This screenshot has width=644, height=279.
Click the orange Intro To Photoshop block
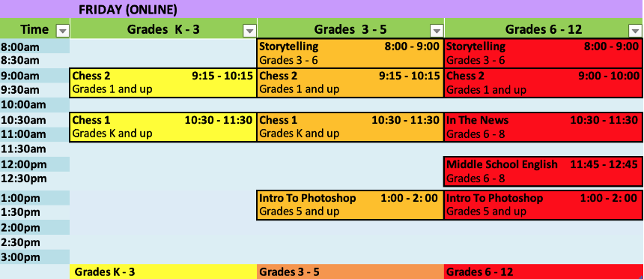pyautogui.click(x=350, y=205)
